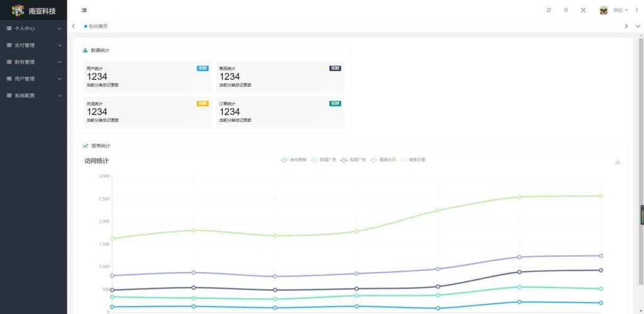644x314 pixels.
Task: Toggle the 联盟广告 legend series
Action: (x=324, y=160)
